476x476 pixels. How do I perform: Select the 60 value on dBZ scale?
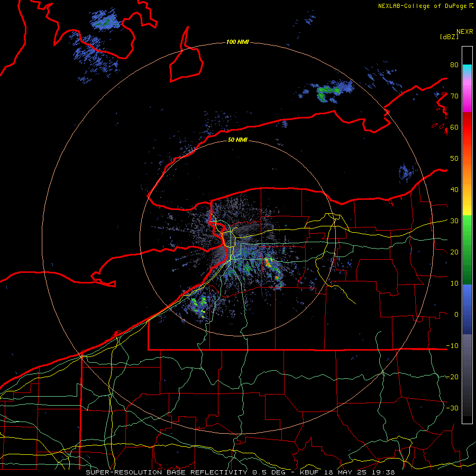coord(454,127)
